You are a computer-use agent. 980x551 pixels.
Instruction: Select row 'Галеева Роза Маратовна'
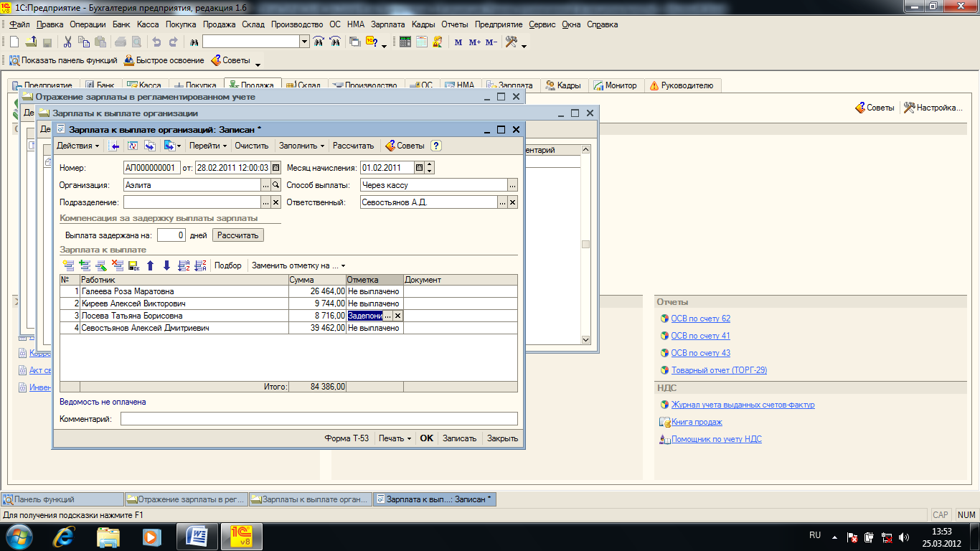point(288,291)
